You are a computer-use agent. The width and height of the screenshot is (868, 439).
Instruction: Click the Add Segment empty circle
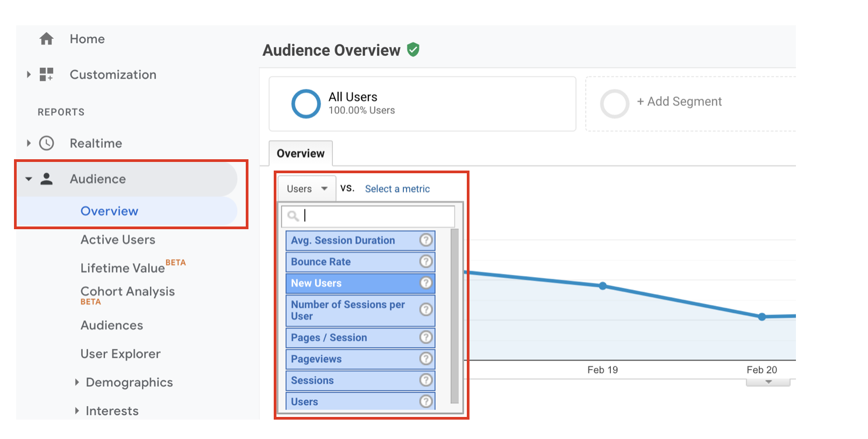click(x=615, y=104)
